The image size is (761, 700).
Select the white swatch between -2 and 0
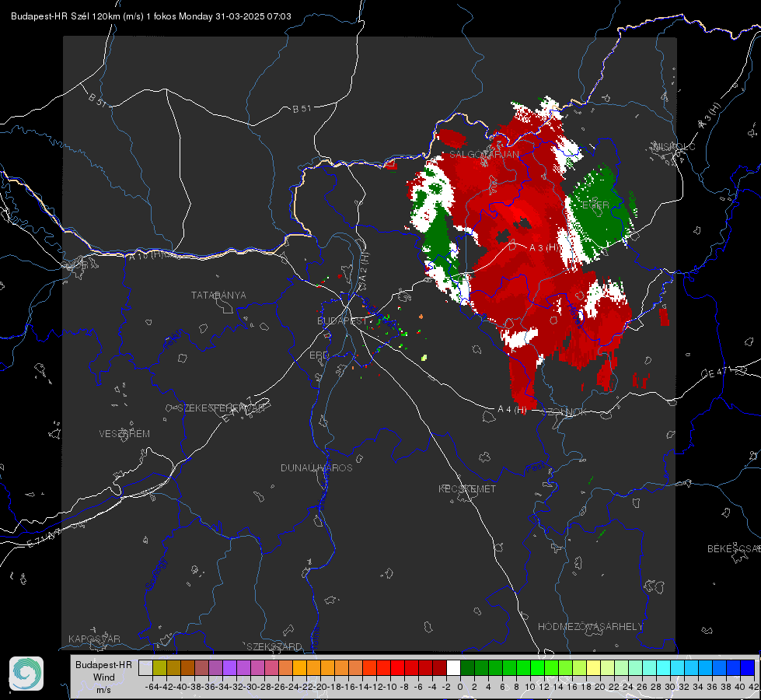pyautogui.click(x=453, y=667)
